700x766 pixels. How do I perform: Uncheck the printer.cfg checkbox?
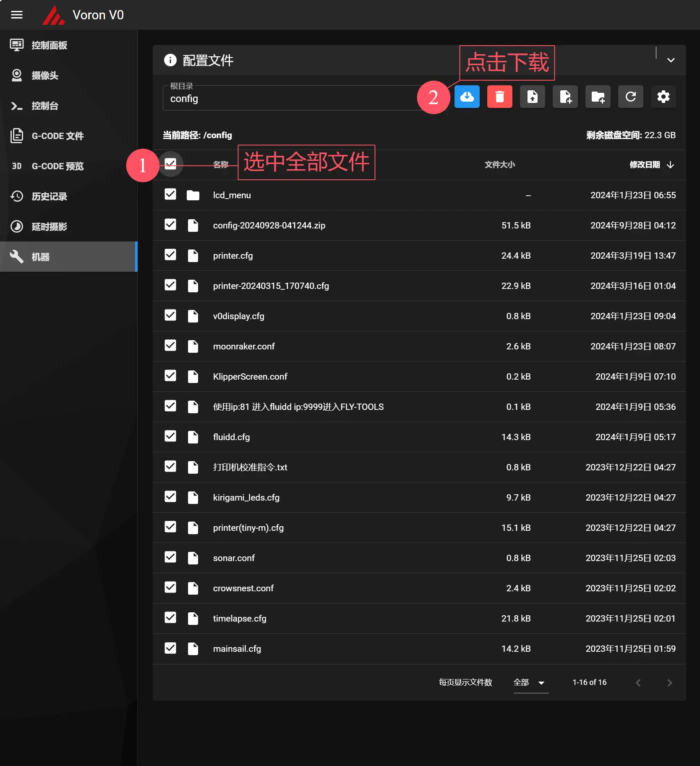pos(170,255)
